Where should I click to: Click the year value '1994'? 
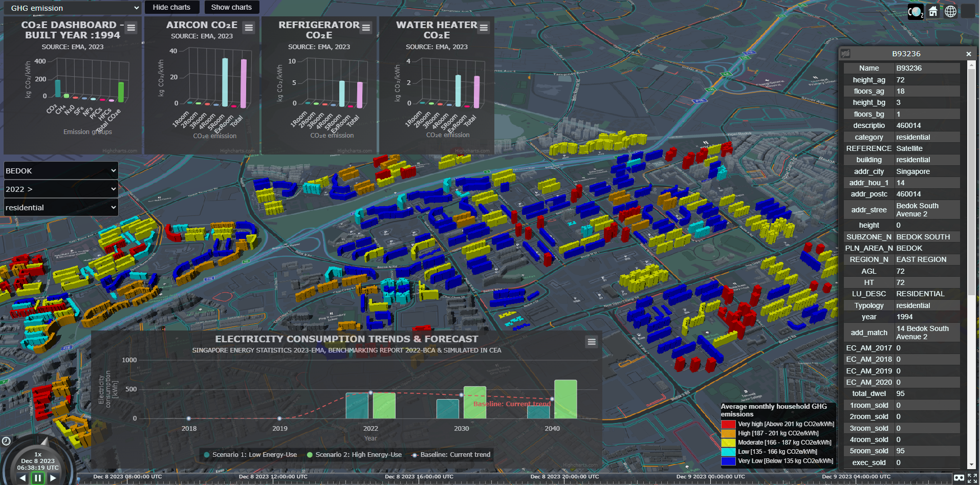point(905,317)
